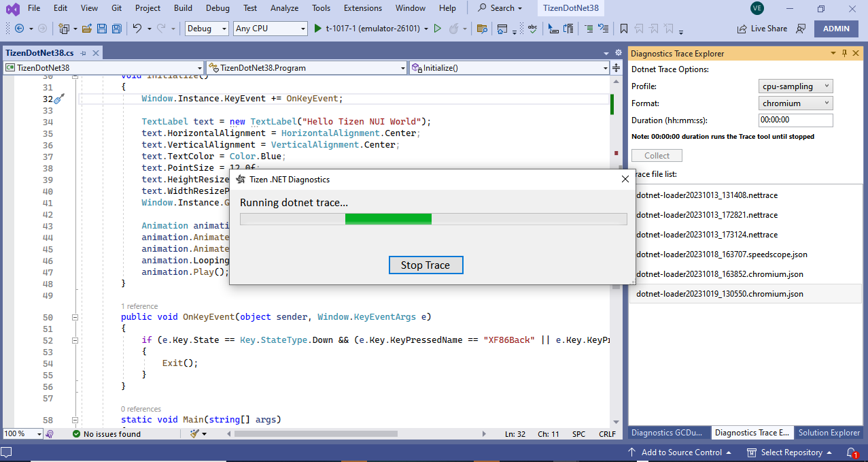Open the Debug menu
The image size is (868, 462).
[218, 8]
